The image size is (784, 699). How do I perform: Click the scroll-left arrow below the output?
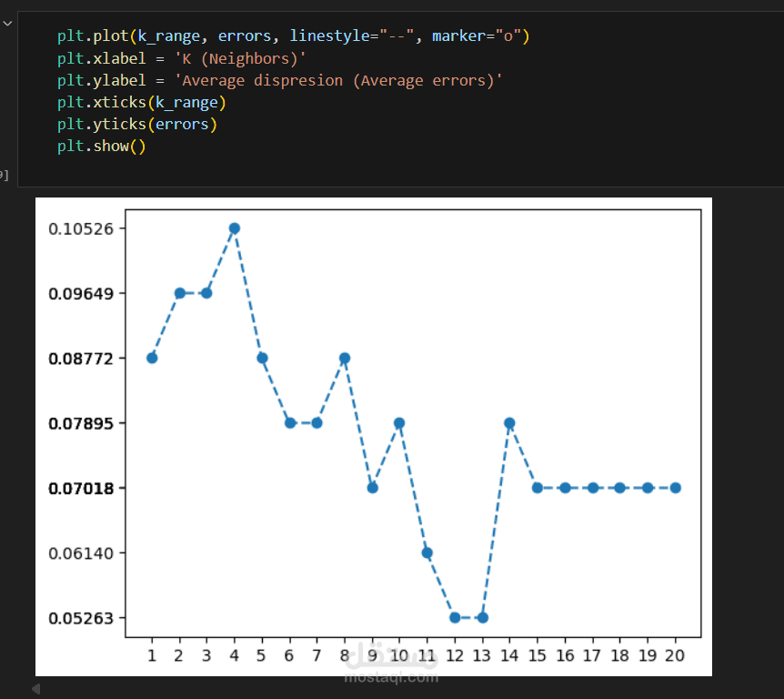click(x=36, y=689)
